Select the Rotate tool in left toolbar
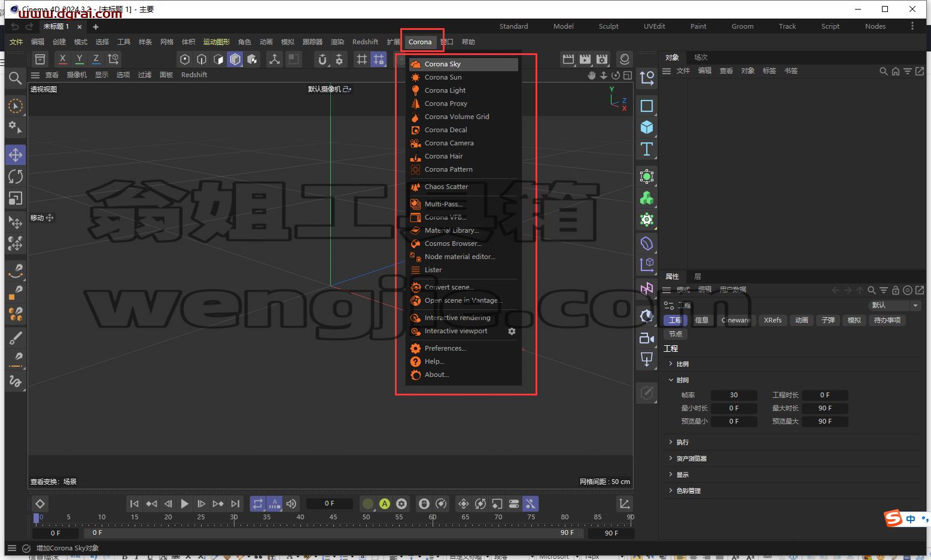This screenshot has height=560, width=931. [x=16, y=176]
